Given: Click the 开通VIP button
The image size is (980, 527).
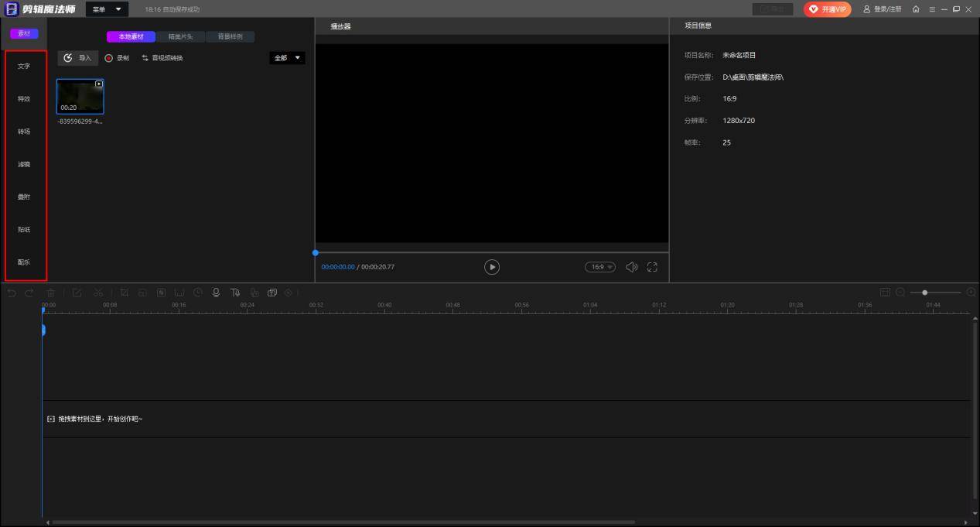Looking at the screenshot, I should pos(827,9).
